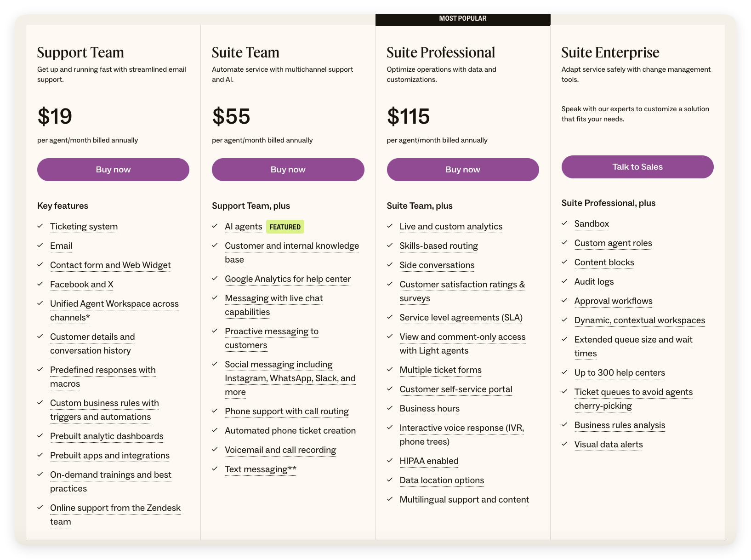Click the MOST POPULAR banner

tap(463, 19)
